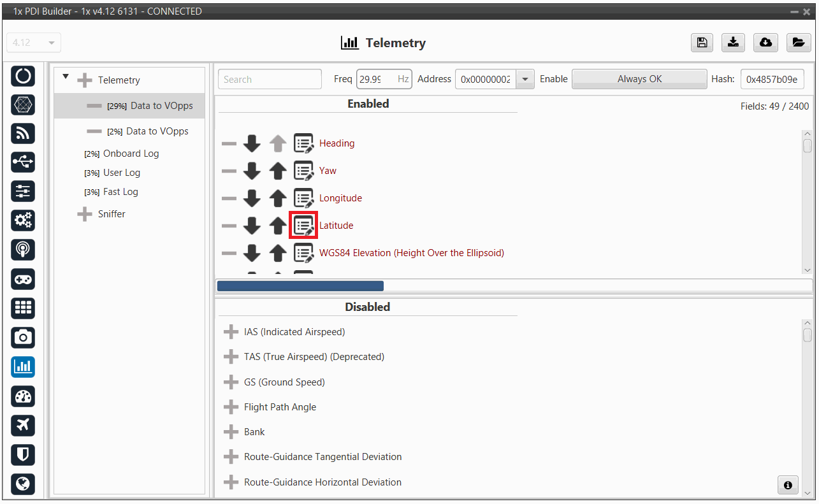
Task: Open the Address dropdown arrow
Action: tap(525, 80)
